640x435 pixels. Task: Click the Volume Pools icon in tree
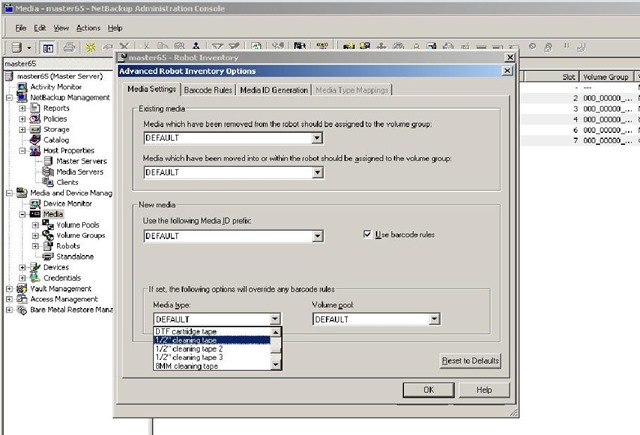(48, 225)
